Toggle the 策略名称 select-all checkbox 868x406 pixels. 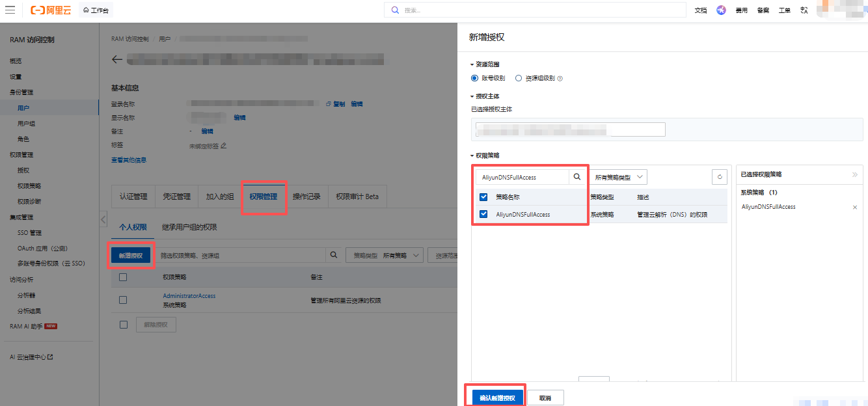click(483, 196)
